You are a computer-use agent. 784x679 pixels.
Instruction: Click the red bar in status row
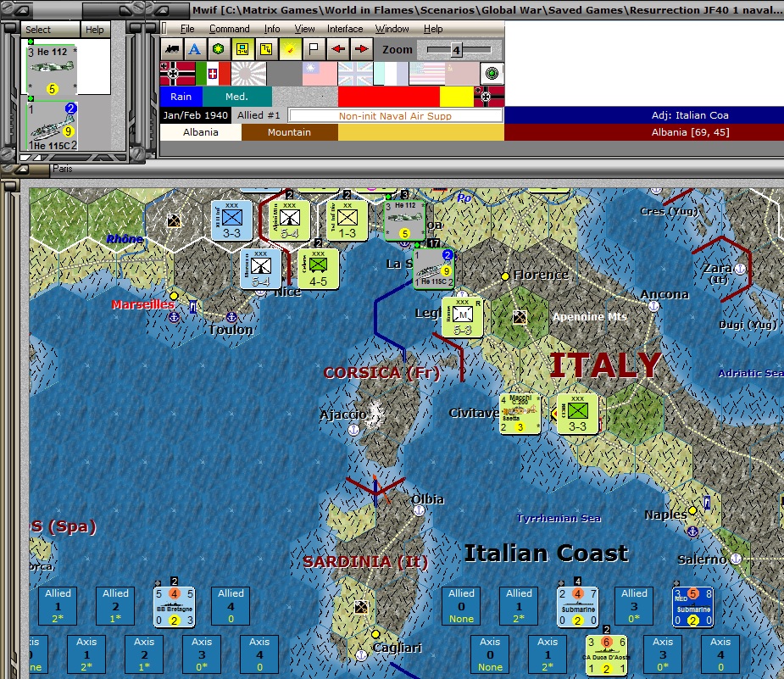(388, 97)
